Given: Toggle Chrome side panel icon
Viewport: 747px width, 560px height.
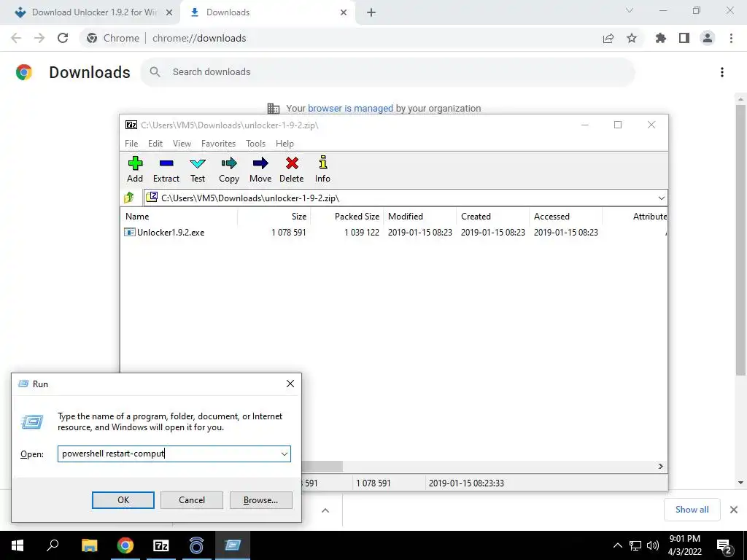Looking at the screenshot, I should [x=684, y=38].
